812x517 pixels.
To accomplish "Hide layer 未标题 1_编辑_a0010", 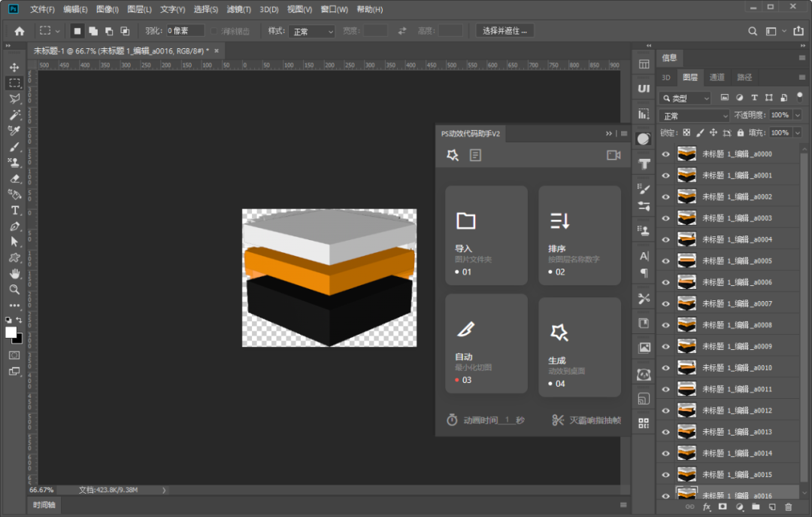I will tap(665, 368).
